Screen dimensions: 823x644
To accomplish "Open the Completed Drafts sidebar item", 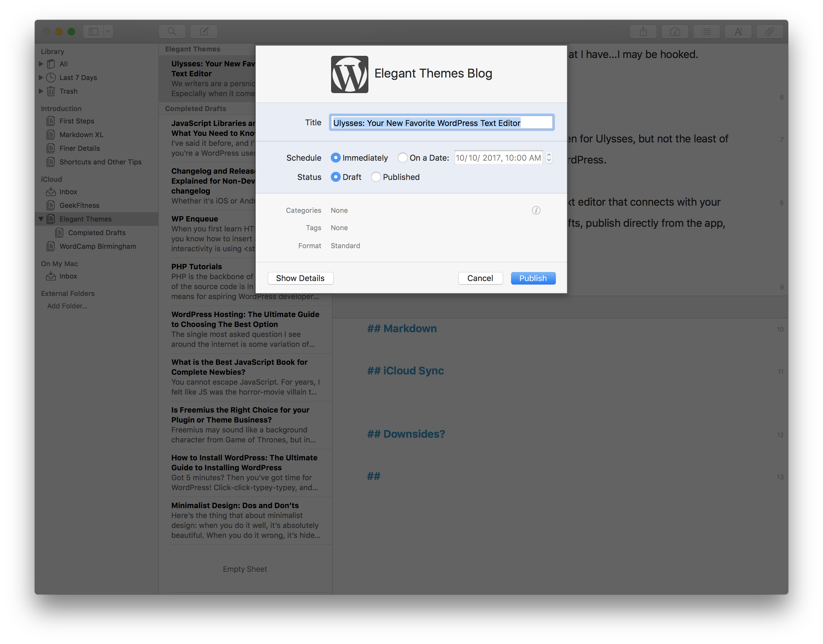I will pos(97,233).
